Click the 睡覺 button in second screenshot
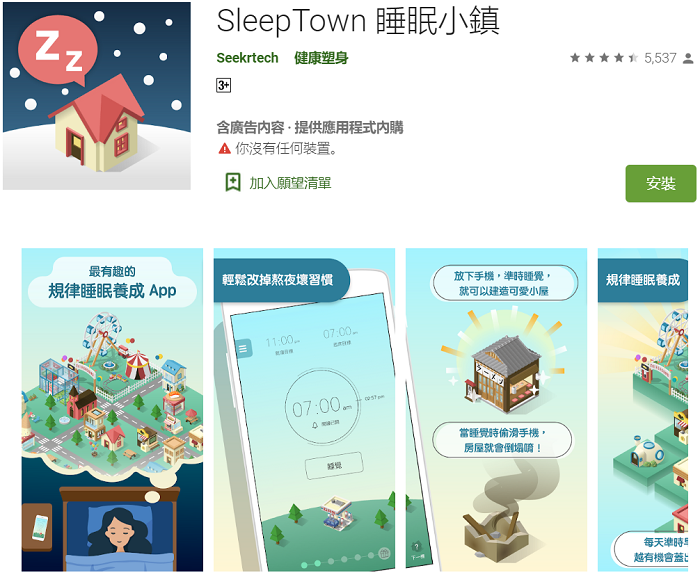Viewport: 700px width, 575px height. point(334,466)
